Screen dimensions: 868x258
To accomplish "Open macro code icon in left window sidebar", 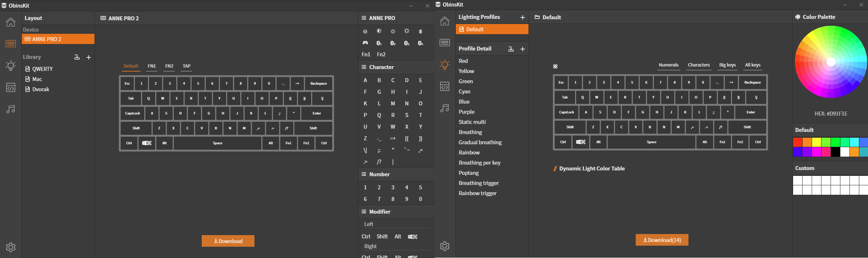I will click(11, 87).
